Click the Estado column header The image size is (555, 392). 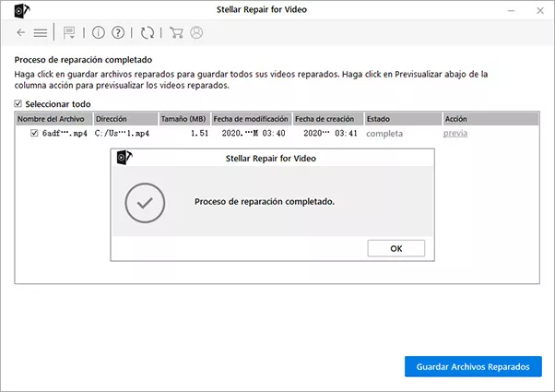coord(403,119)
